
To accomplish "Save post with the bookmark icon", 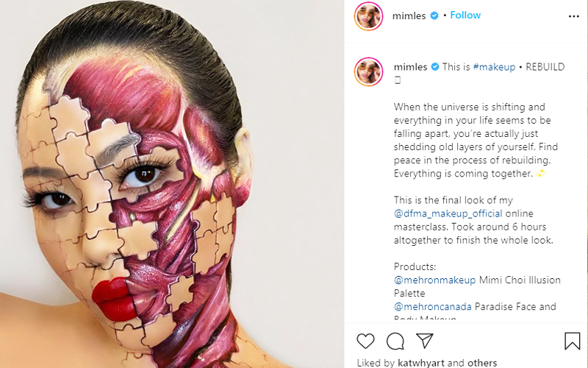I will click(x=572, y=341).
